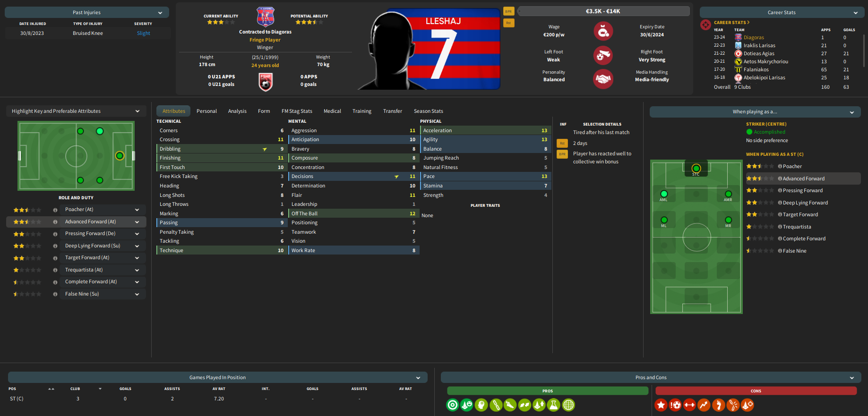Click the globe icon in Pros

[568, 405]
